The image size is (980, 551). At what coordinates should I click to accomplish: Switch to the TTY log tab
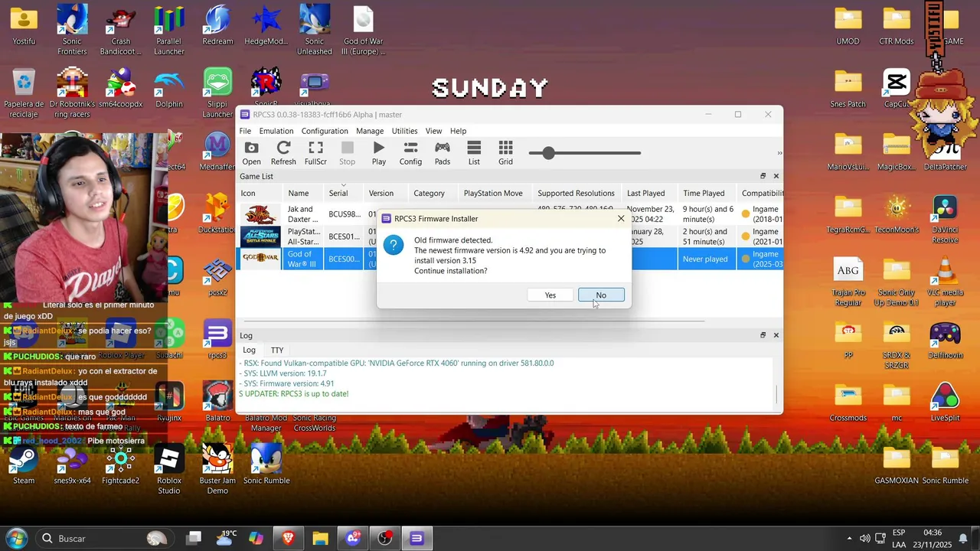(277, 350)
